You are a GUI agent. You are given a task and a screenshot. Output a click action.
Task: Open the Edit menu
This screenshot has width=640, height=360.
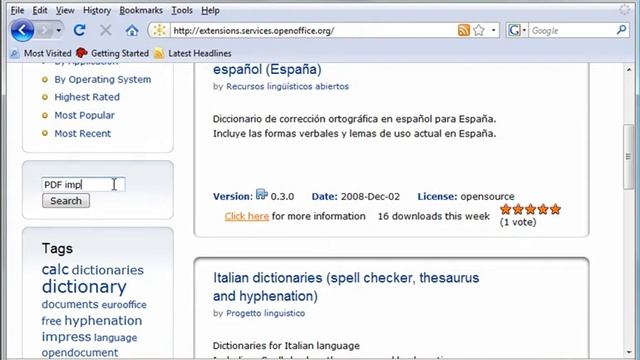point(40,10)
